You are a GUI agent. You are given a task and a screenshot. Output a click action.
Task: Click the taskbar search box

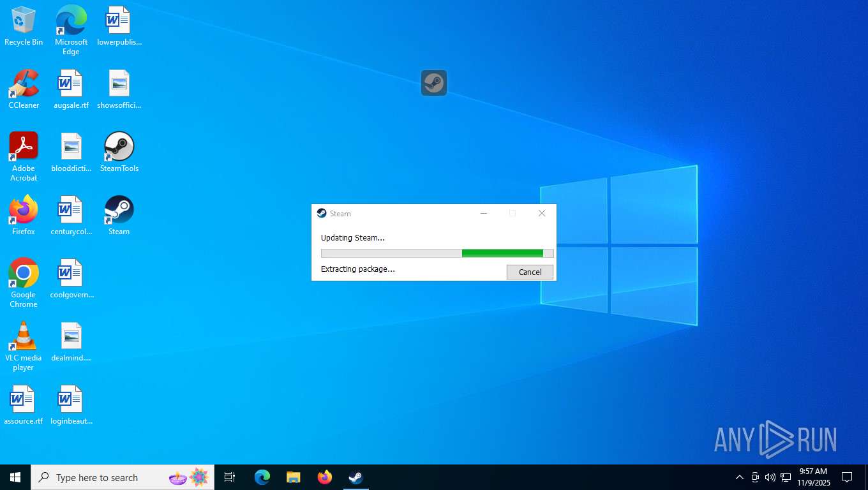click(123, 477)
